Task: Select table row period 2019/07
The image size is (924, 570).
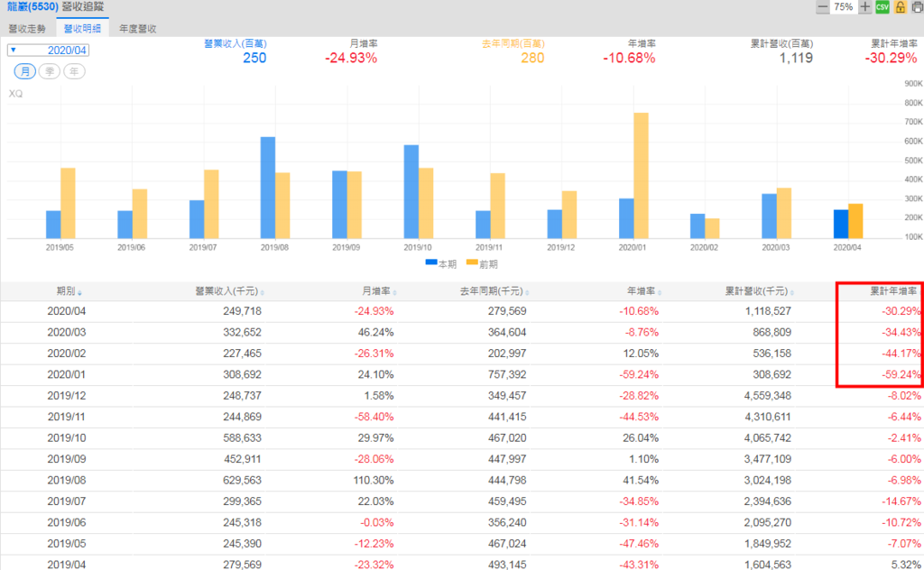Action: tap(67, 501)
